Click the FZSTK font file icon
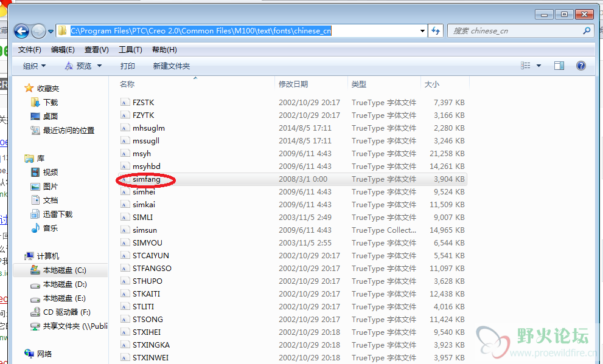This screenshot has width=603, height=364. [125, 102]
